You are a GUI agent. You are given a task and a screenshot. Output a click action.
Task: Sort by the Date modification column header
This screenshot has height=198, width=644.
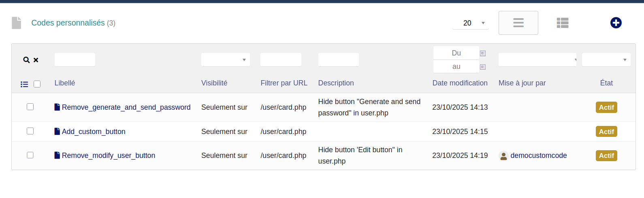coord(460,83)
